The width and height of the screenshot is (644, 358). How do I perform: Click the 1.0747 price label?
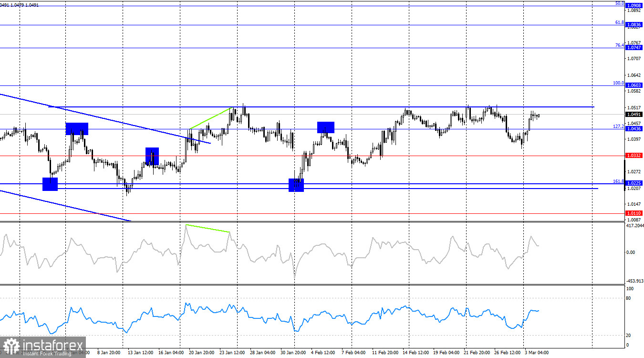coord(634,48)
